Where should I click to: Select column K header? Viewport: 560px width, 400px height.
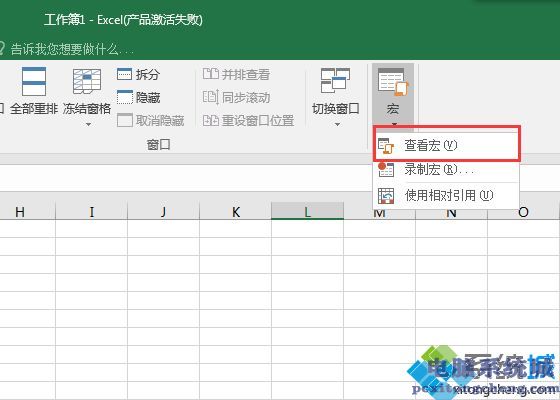[236, 212]
